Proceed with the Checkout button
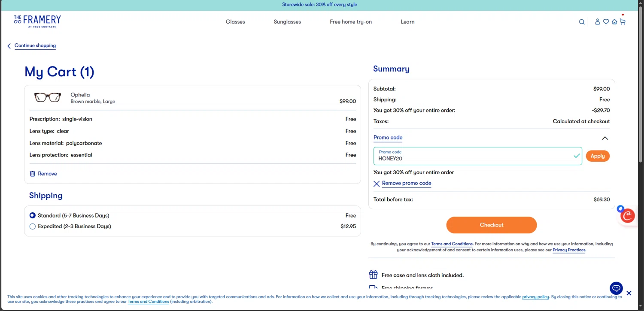The height and width of the screenshot is (311, 644). [x=492, y=225]
